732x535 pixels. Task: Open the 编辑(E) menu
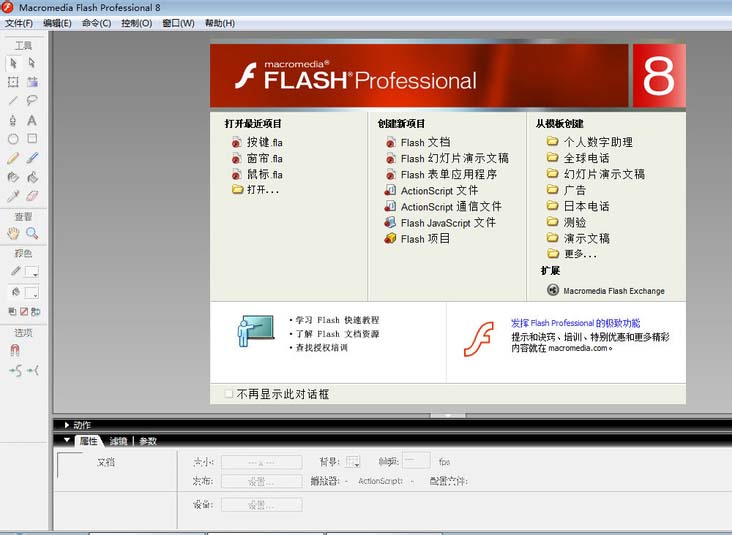point(57,23)
